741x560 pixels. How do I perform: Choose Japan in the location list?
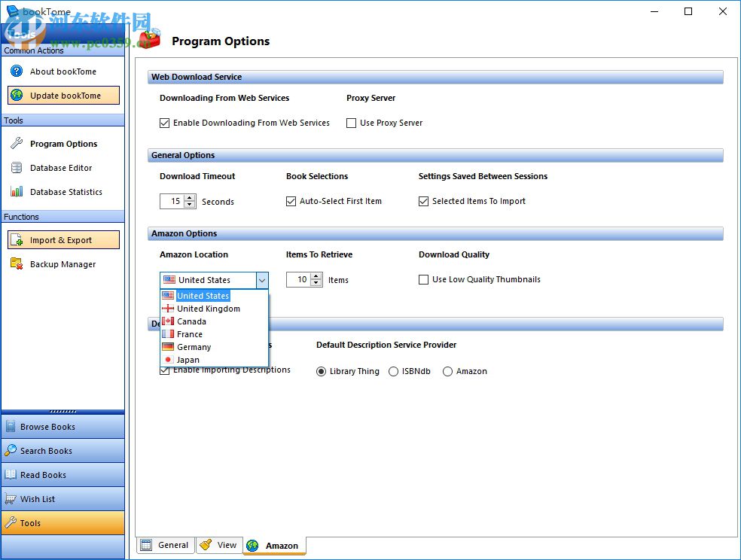tap(215, 359)
